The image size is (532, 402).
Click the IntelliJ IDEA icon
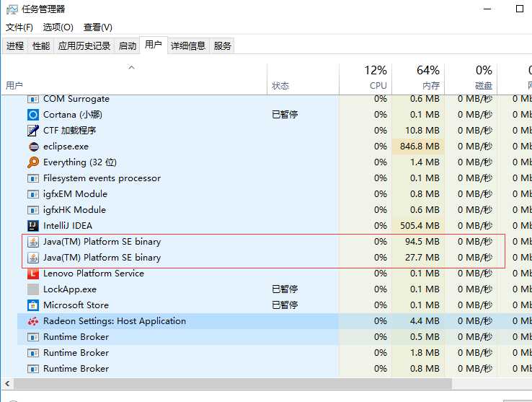click(x=33, y=226)
